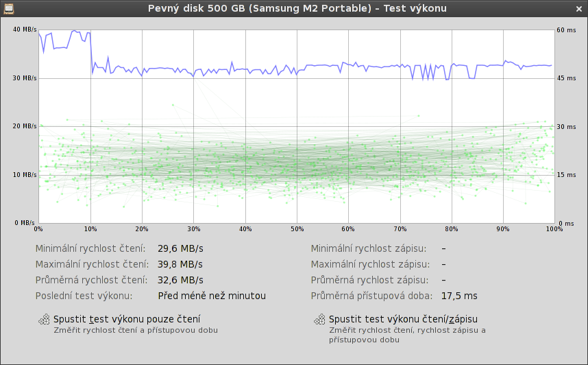Click gear icon beside read-only benchmark button
The image size is (588, 365).
tap(44, 319)
